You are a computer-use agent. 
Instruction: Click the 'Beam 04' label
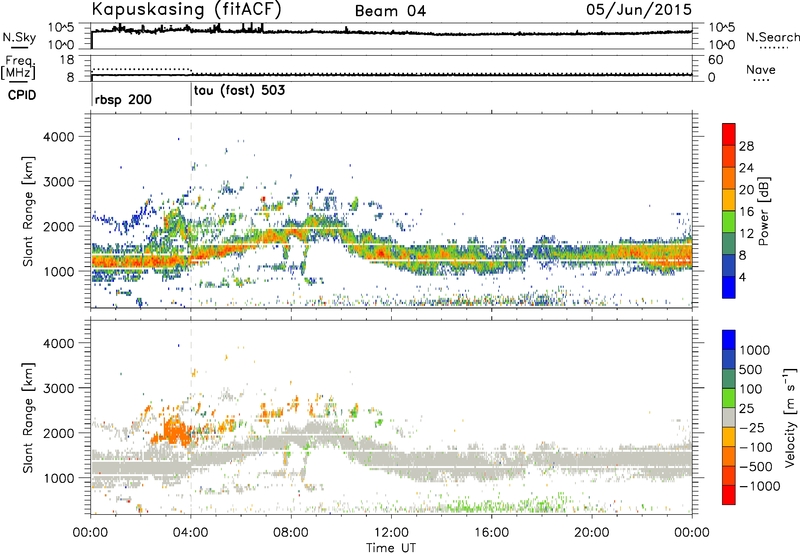(390, 11)
